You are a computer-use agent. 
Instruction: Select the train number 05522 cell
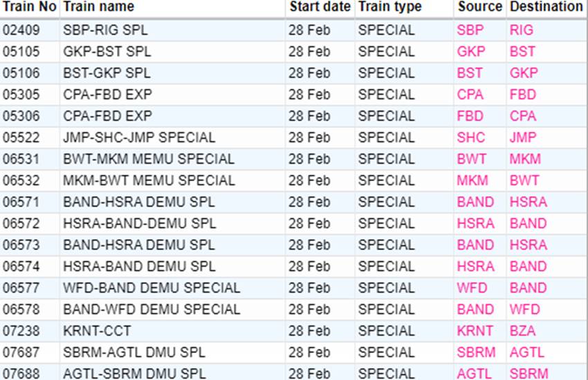(21, 137)
